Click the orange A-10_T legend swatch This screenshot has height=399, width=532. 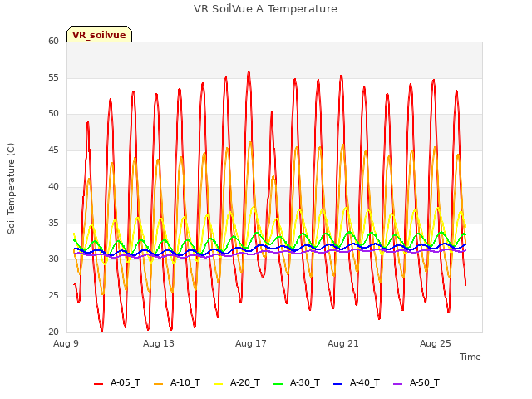tap(158, 384)
